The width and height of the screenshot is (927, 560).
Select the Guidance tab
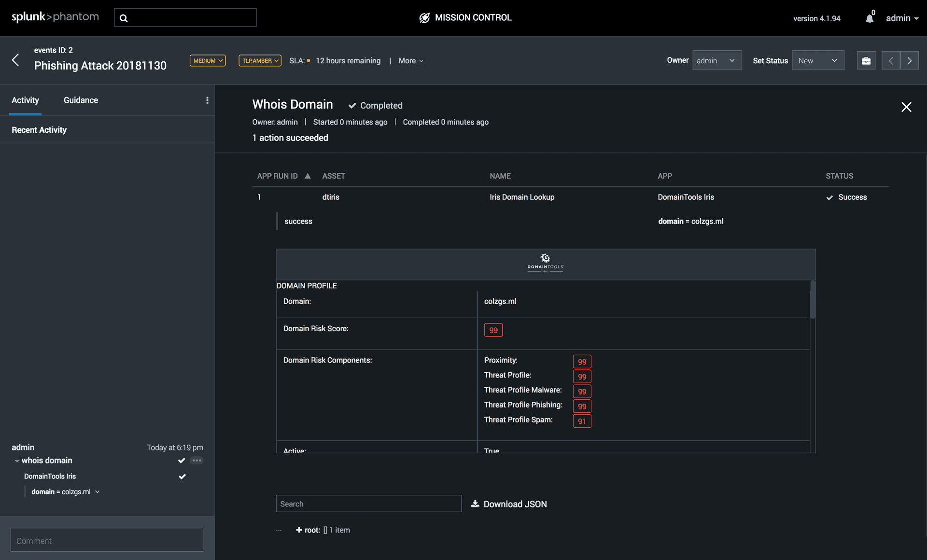click(80, 100)
